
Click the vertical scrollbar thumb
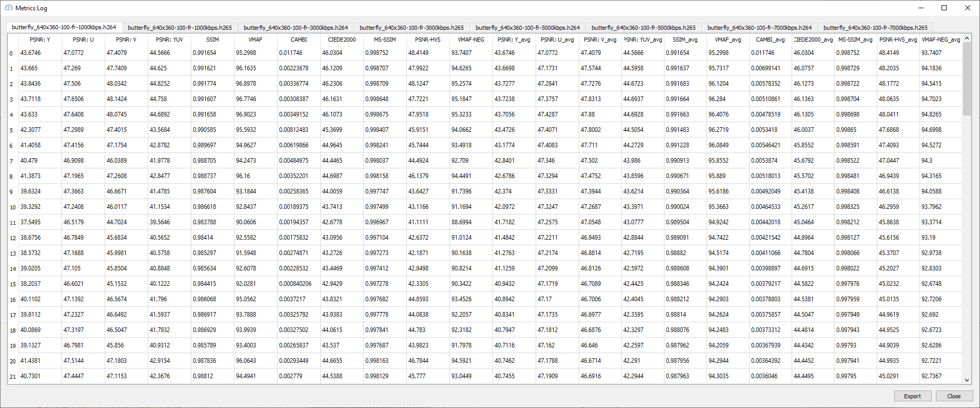[967, 79]
